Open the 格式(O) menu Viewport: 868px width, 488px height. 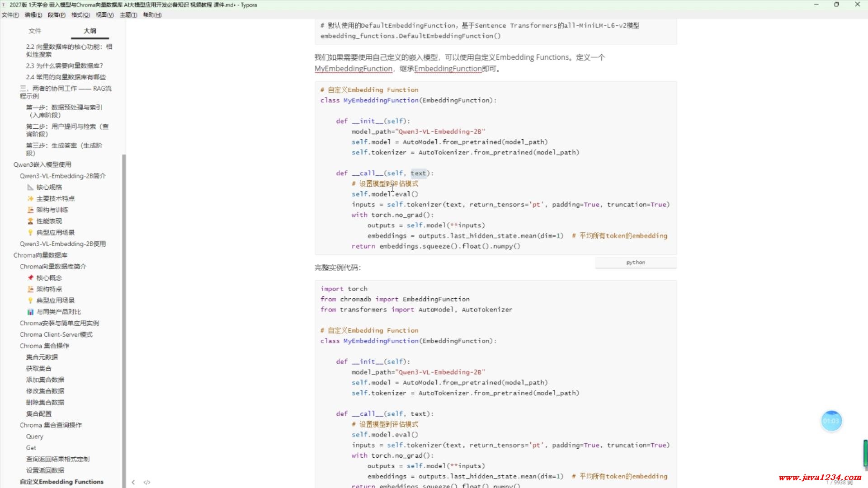coord(80,15)
